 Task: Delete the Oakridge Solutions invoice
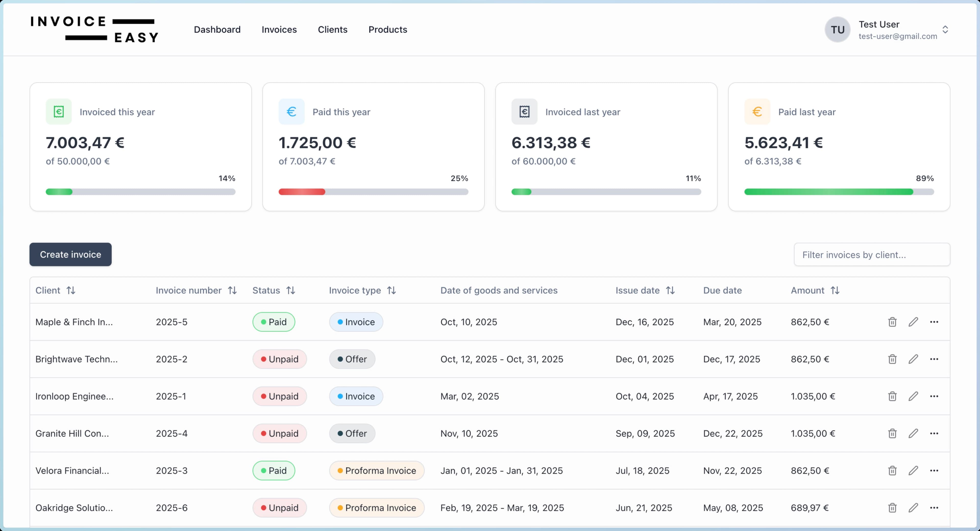(x=892, y=508)
